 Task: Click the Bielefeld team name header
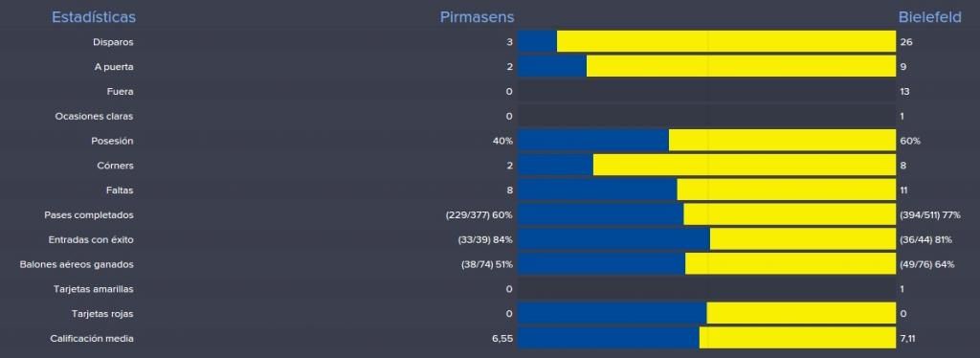point(929,17)
